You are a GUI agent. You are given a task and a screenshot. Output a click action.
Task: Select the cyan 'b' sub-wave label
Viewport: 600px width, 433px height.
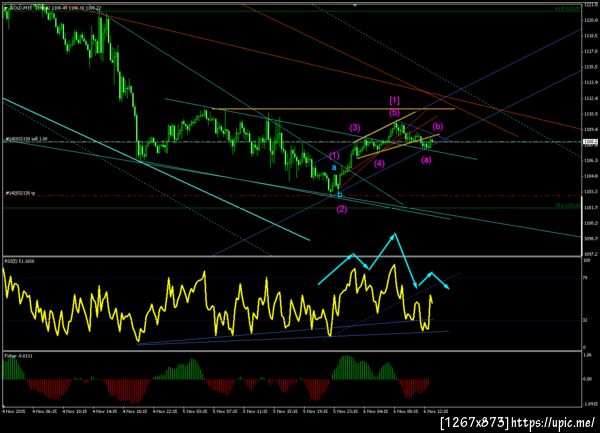pos(339,195)
